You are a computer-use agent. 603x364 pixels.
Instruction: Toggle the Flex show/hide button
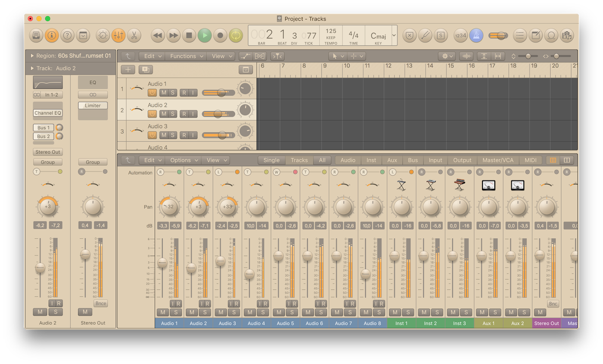tap(260, 56)
